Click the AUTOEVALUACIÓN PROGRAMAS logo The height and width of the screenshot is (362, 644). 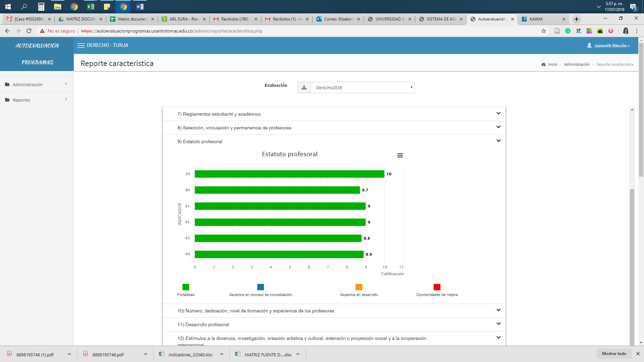[x=37, y=54]
